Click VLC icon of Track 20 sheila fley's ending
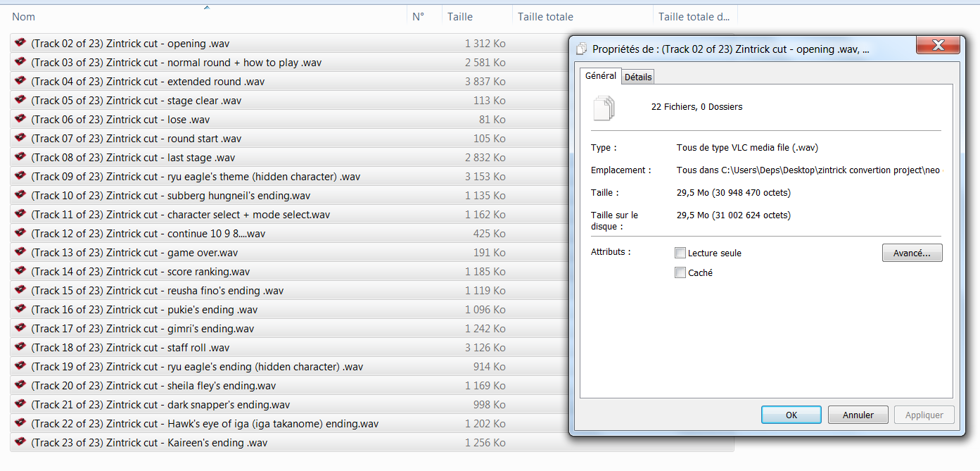Image resolution: width=980 pixels, height=471 pixels. click(x=20, y=385)
